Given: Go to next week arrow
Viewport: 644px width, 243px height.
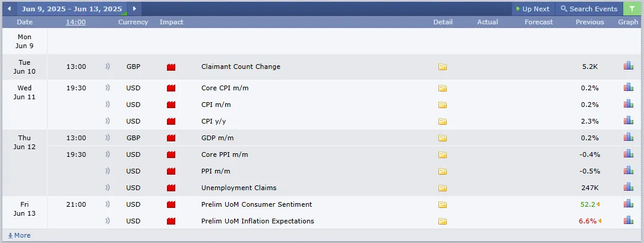Looking at the screenshot, I should coord(134,9).
